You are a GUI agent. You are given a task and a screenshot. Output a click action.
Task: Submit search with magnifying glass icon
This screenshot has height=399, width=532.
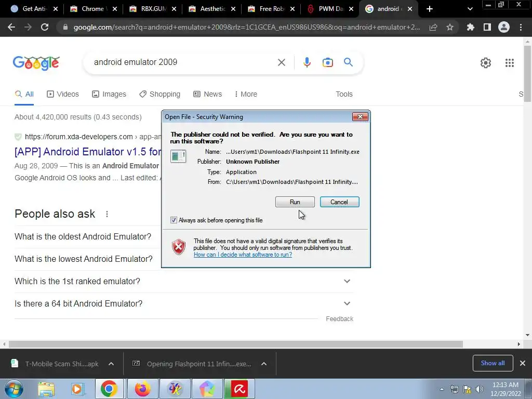point(348,62)
